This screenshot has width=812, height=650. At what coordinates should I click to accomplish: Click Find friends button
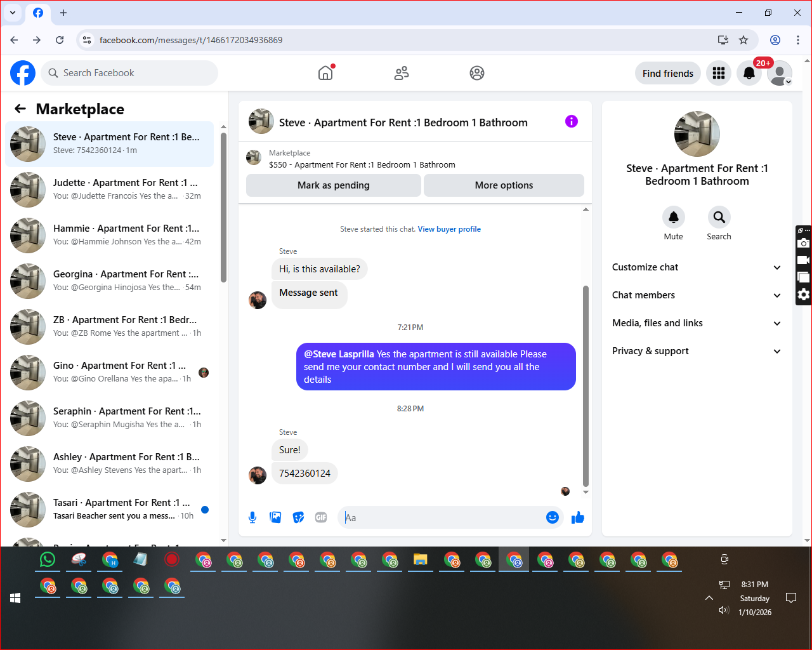(668, 73)
